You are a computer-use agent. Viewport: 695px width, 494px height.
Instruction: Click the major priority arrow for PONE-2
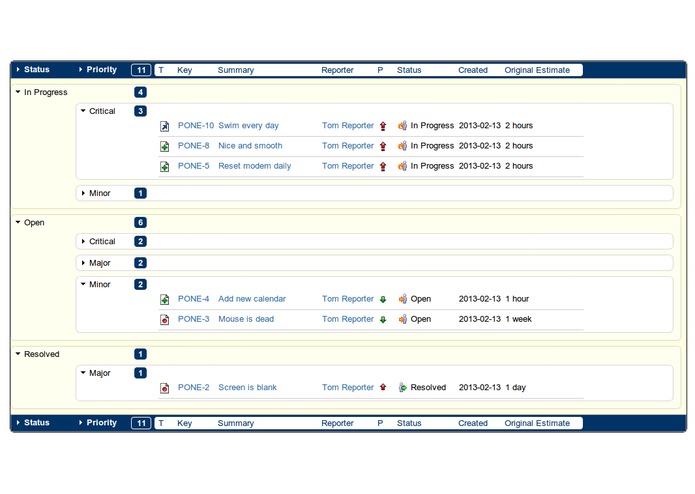(x=383, y=387)
